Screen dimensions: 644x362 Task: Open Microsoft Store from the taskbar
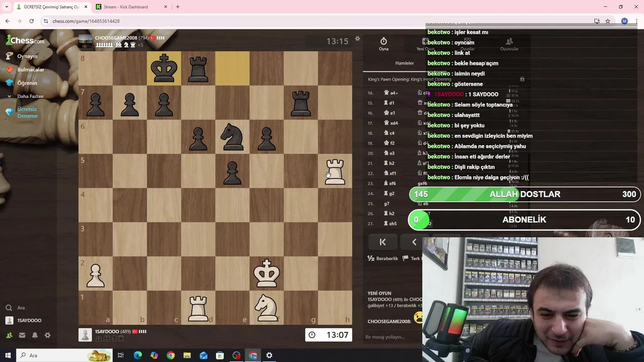(x=220, y=355)
